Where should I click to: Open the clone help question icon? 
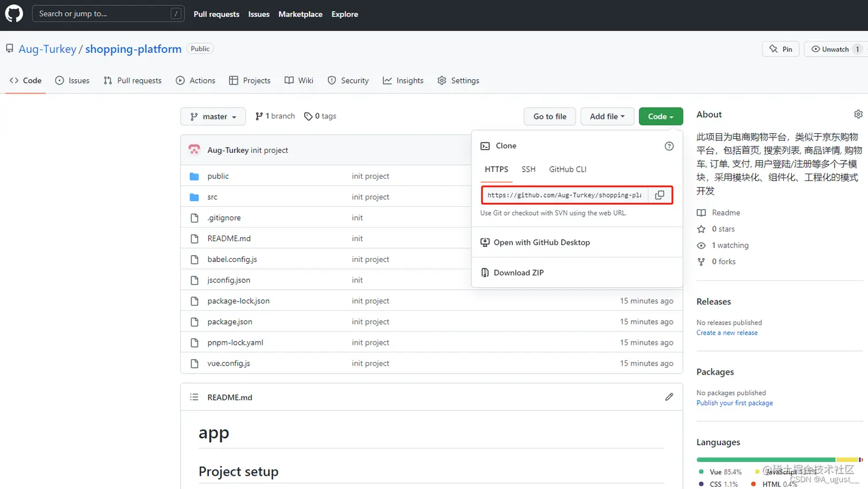(669, 146)
